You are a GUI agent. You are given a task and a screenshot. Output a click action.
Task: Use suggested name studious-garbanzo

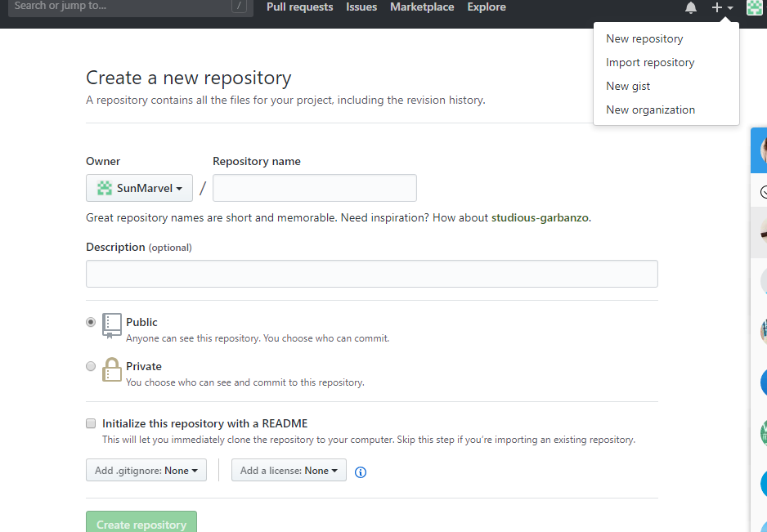pyautogui.click(x=540, y=217)
